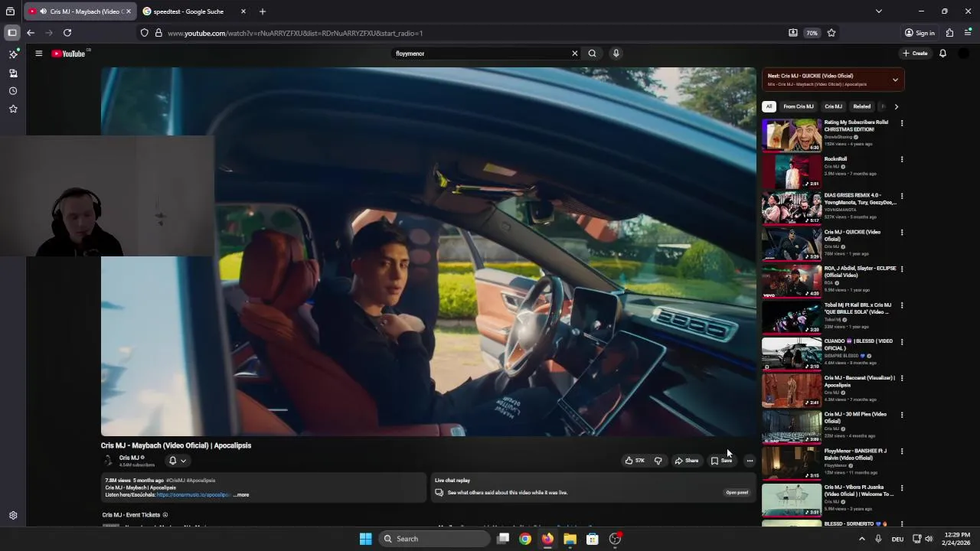Open the YouTube guide hamburger menu
This screenshot has height=551, width=980.
click(x=38, y=54)
